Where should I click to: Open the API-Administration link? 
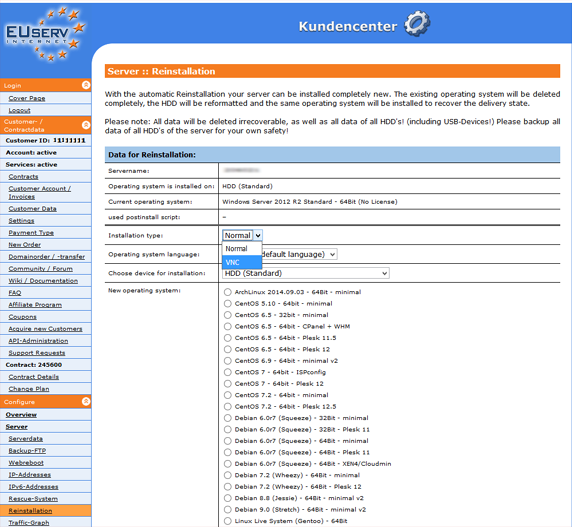(x=38, y=341)
